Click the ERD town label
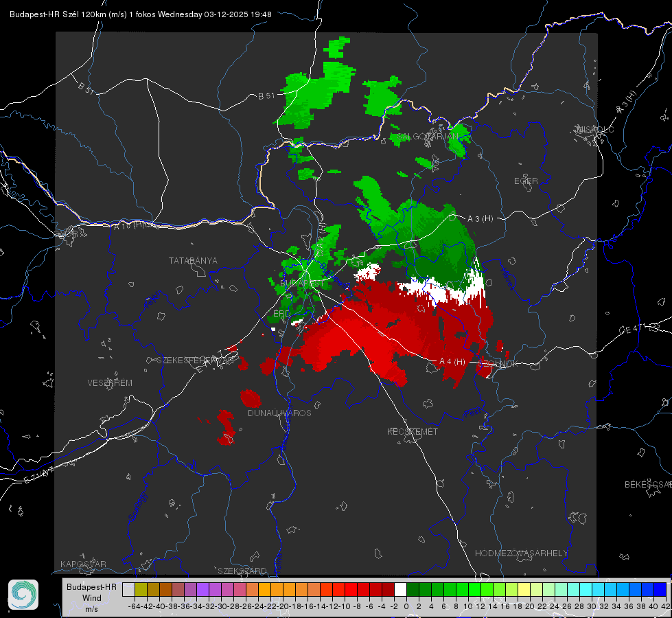The height and width of the screenshot is (618, 672). pyautogui.click(x=281, y=314)
